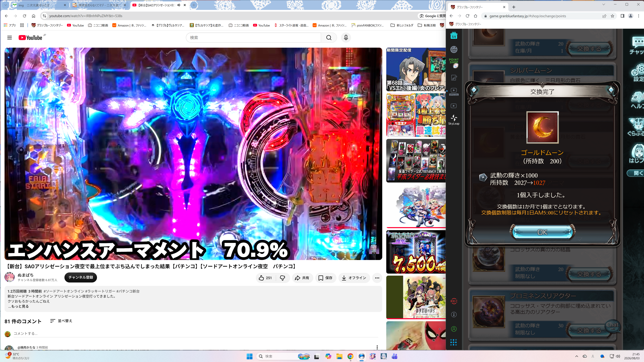
Task: Open the 8月 gift calendar sidebar icon
Action: click(454, 36)
